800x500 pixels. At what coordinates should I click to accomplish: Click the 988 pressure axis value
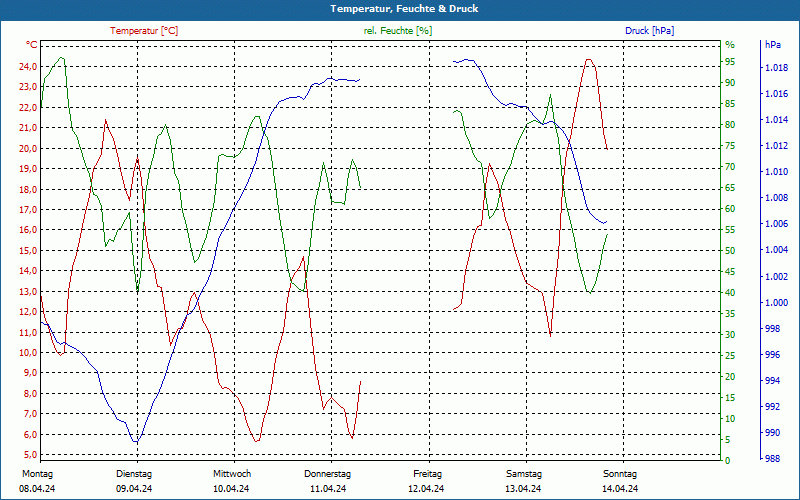(772, 459)
